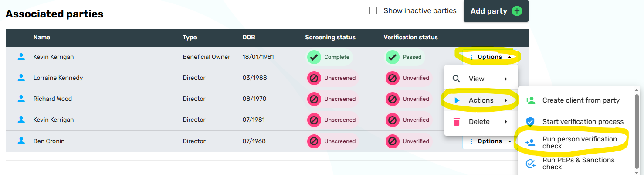Click the shield icon for Start verification process
Viewport: 644px width, 175px height.
click(530, 122)
